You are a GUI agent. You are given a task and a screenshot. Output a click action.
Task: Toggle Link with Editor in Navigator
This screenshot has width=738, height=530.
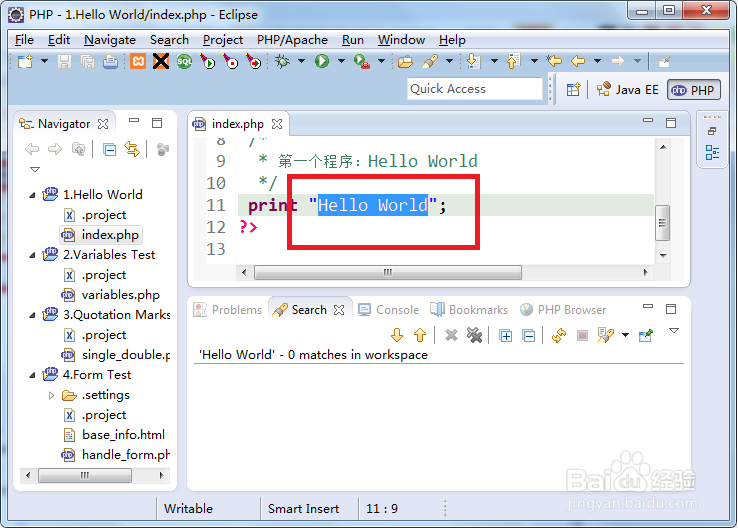132,150
